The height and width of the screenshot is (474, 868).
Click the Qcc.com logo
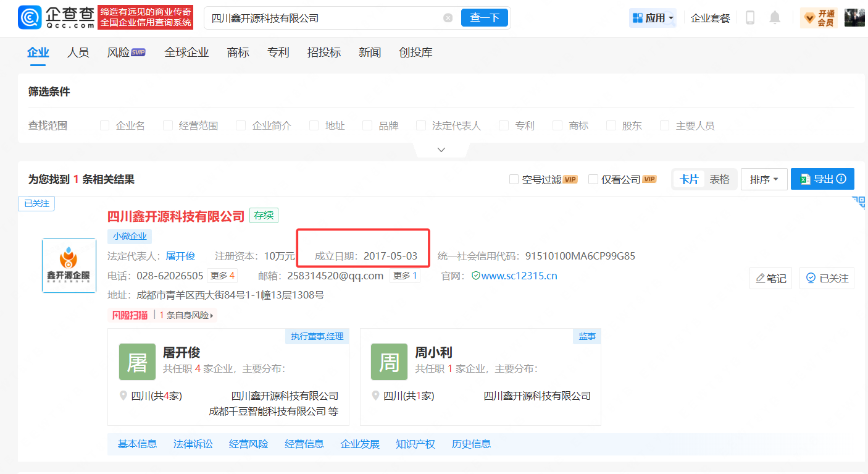pyautogui.click(x=56, y=18)
